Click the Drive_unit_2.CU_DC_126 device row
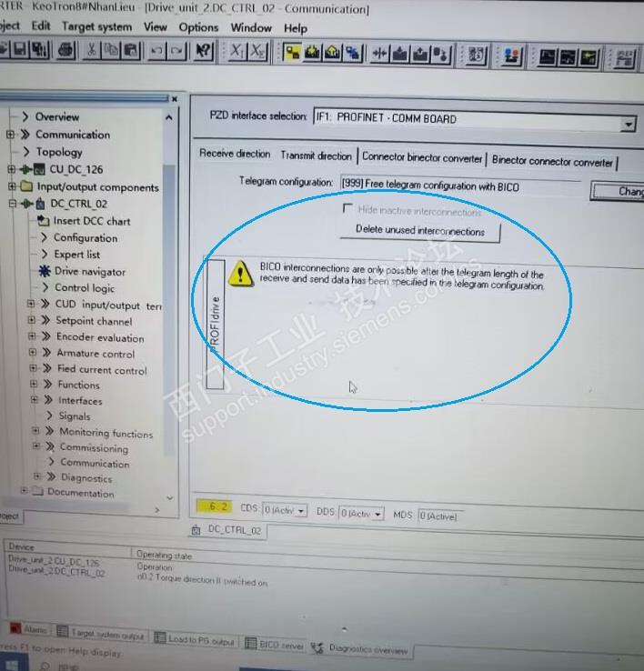The height and width of the screenshot is (671, 644). tap(54, 561)
